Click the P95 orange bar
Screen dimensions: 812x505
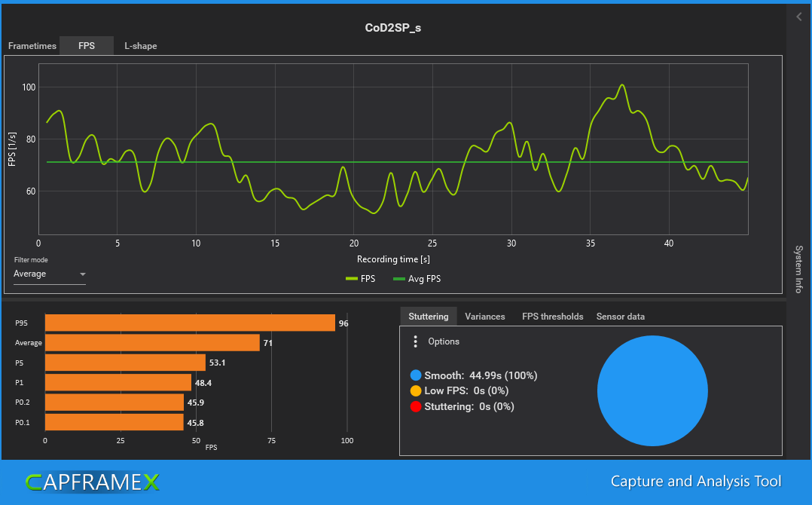coord(190,323)
